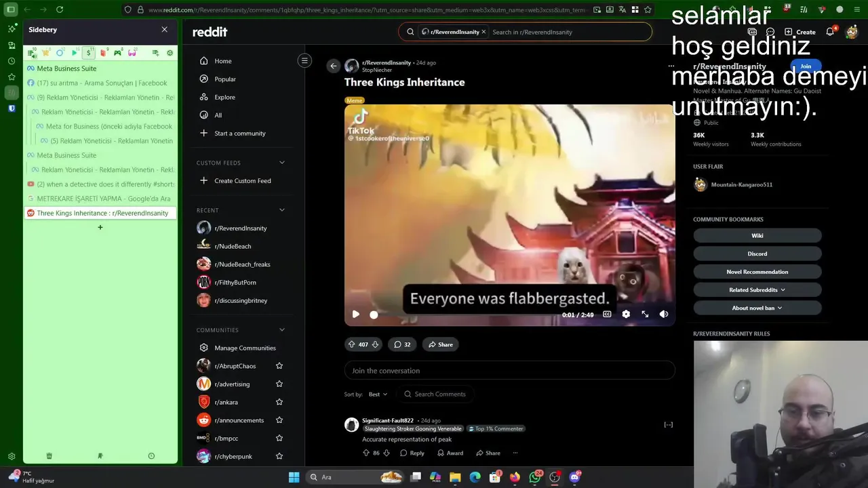Play the Three Kings Inheritance video
This screenshot has width=868, height=488.
tap(355, 314)
